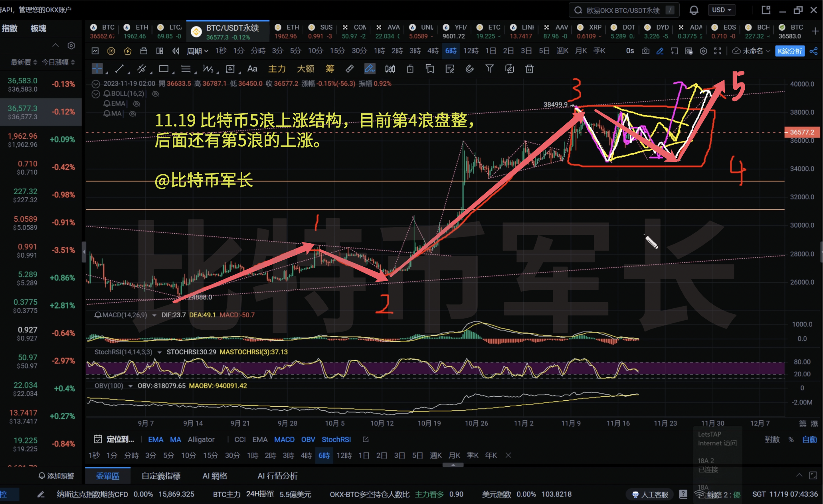823x504 pixels.
Task: Open the AI 網格 tab
Action: click(215, 476)
